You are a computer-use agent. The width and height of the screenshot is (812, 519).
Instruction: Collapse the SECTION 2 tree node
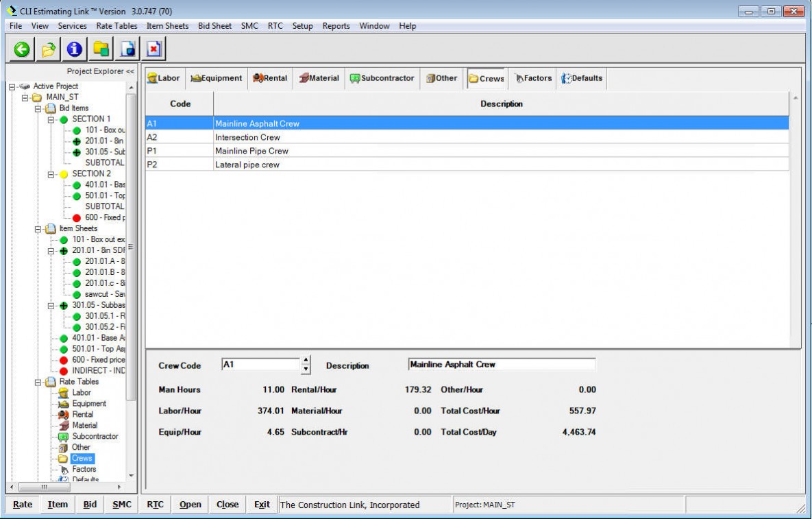click(51, 174)
